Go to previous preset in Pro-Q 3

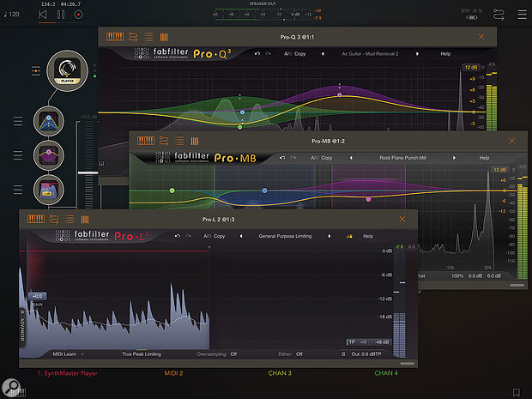click(x=323, y=53)
